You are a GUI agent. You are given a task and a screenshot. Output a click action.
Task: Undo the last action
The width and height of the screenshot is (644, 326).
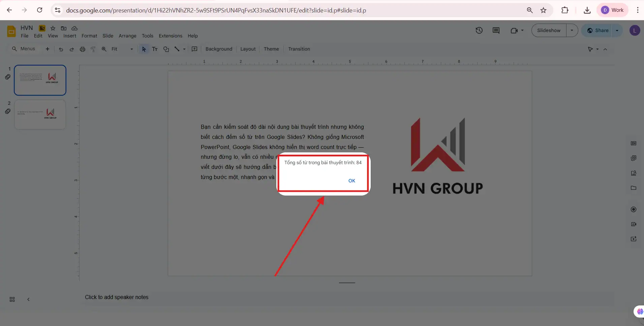click(x=61, y=49)
